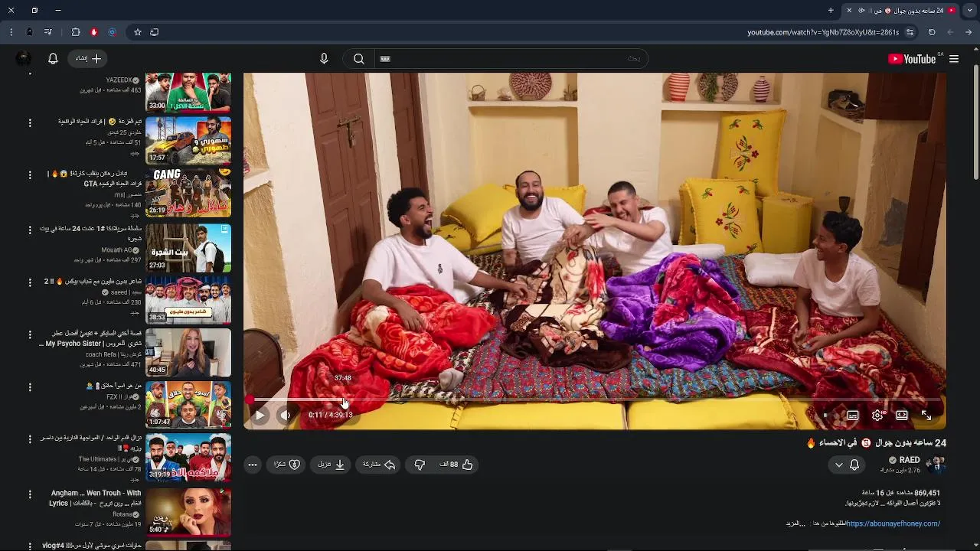Image resolution: width=980 pixels, height=551 pixels.
Task: Mute the video volume
Action: tap(286, 415)
